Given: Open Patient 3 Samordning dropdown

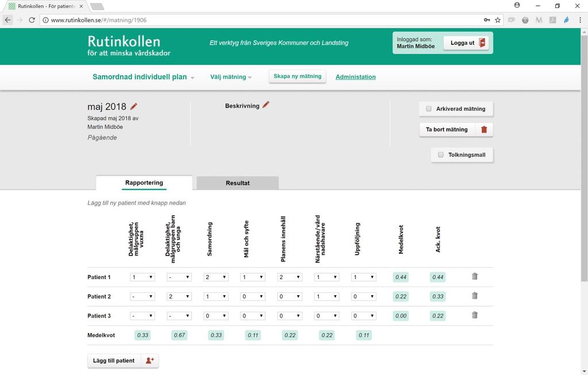Looking at the screenshot, I should [216, 316].
